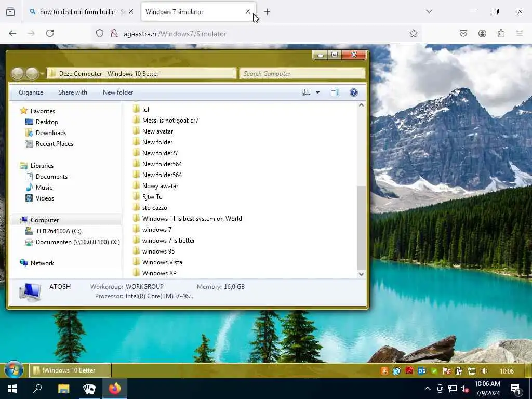Open the Firefox account icon
532x399 pixels.
482,33
